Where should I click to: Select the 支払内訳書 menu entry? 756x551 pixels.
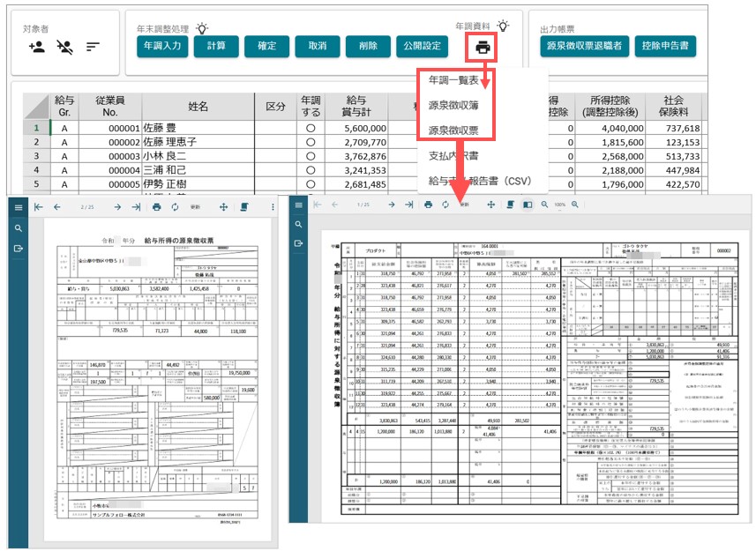coord(453,155)
